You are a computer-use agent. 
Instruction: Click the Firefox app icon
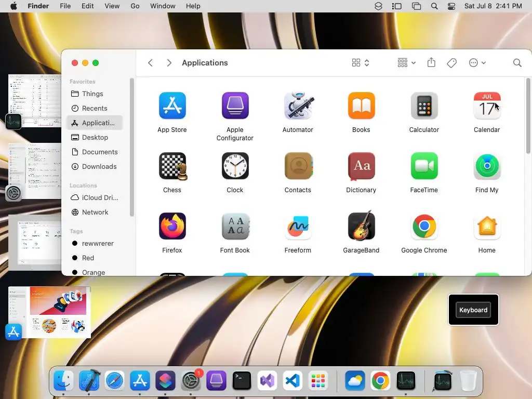point(172,227)
